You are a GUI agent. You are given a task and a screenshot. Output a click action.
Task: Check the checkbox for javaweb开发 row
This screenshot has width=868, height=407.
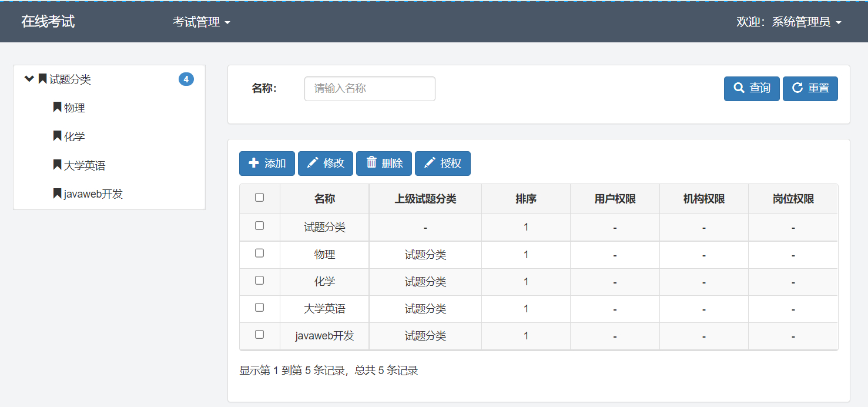click(259, 334)
